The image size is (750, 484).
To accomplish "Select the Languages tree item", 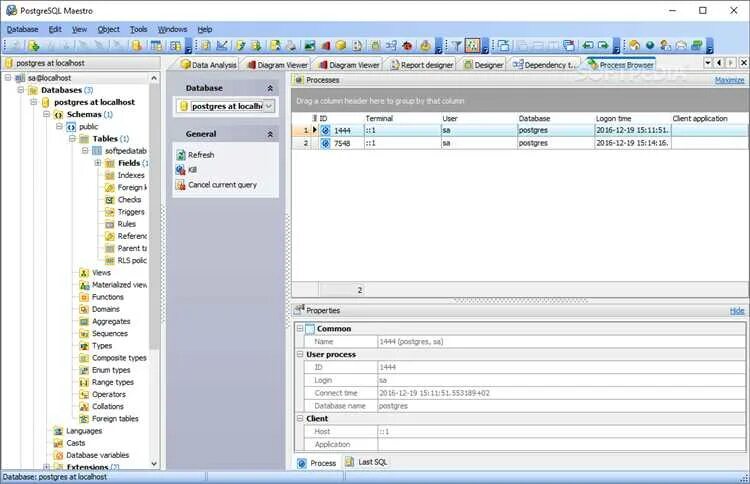I will [84, 431].
